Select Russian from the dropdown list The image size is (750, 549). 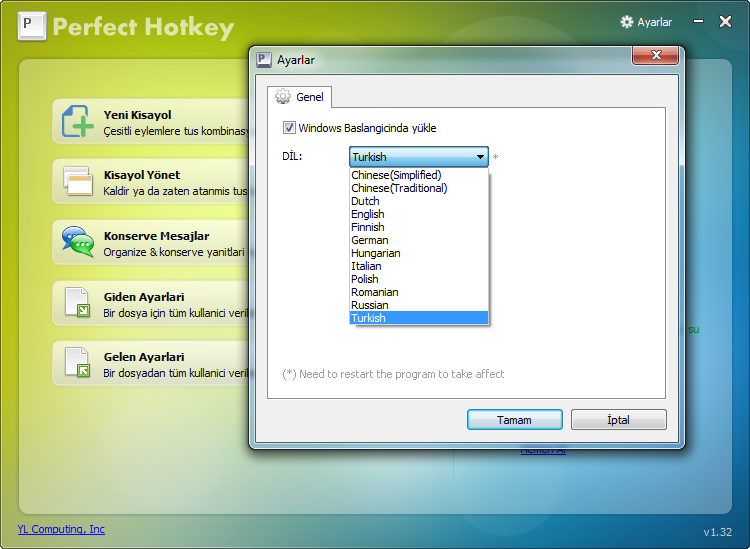370,305
